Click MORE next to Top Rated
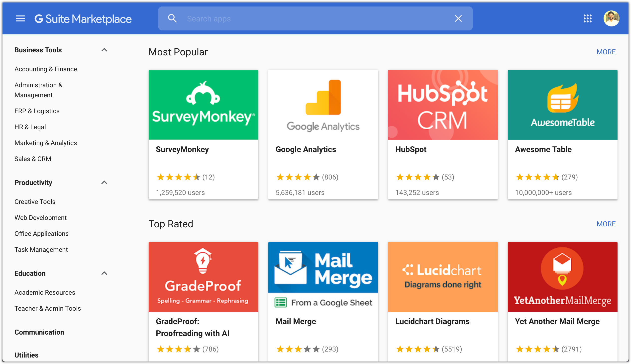 606,224
